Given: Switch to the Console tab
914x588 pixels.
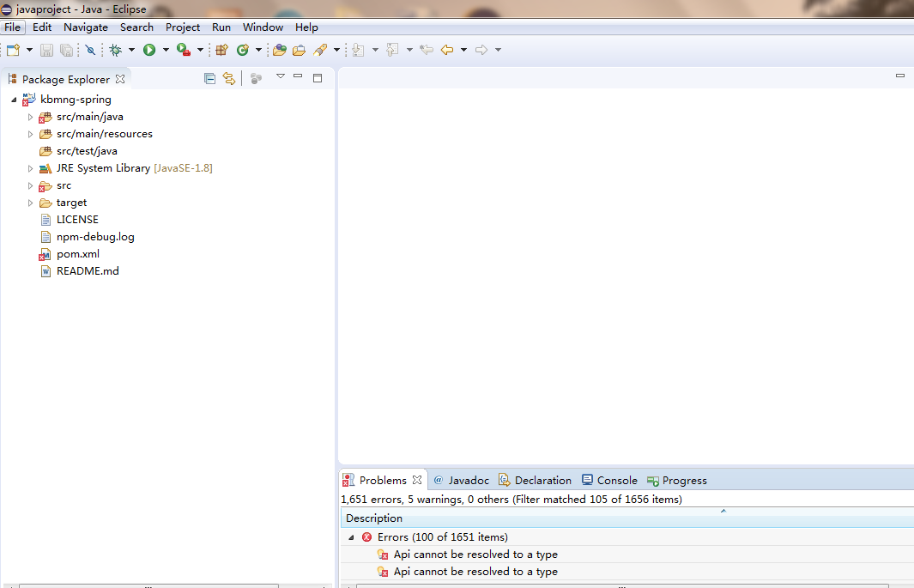Looking at the screenshot, I should coord(609,480).
